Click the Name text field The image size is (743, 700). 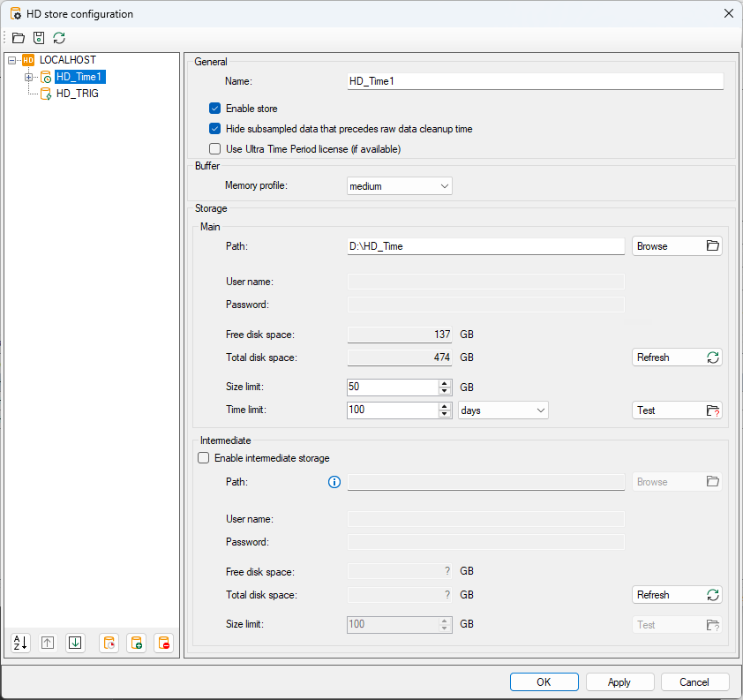coord(536,81)
